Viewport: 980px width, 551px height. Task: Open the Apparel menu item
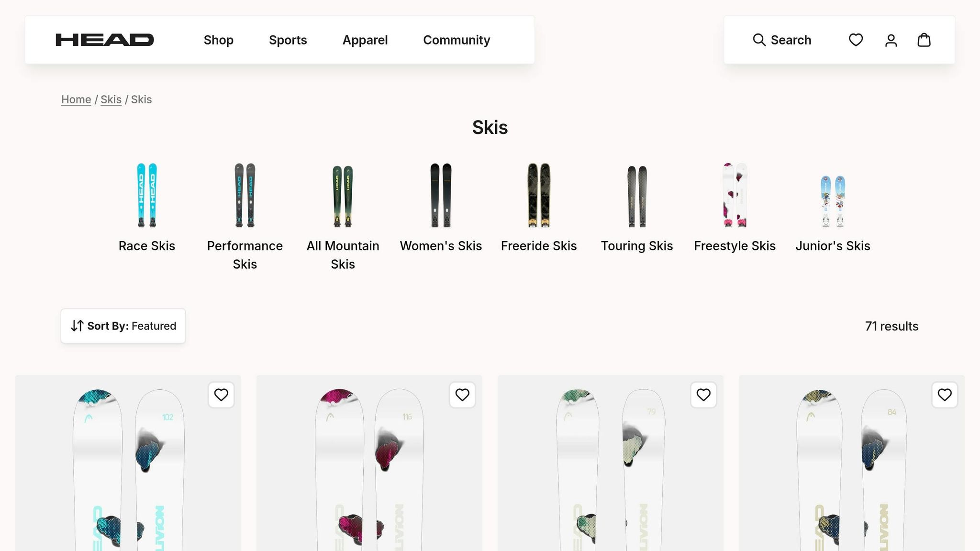pyautogui.click(x=365, y=40)
